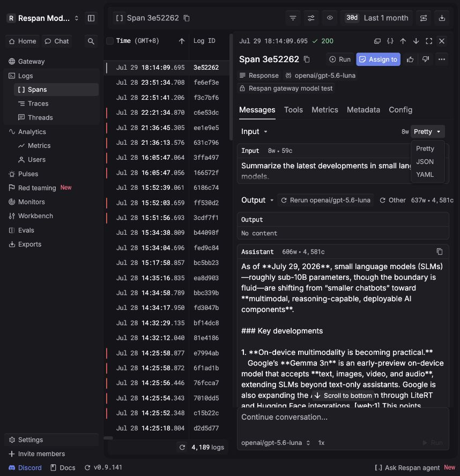
Task: Select log row fe6ef3e
Action: pyautogui.click(x=168, y=83)
